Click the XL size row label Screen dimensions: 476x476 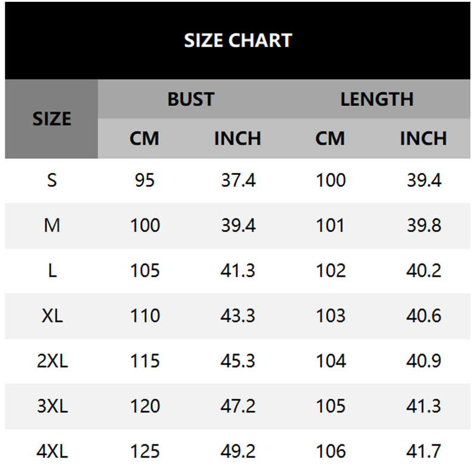[52, 316]
